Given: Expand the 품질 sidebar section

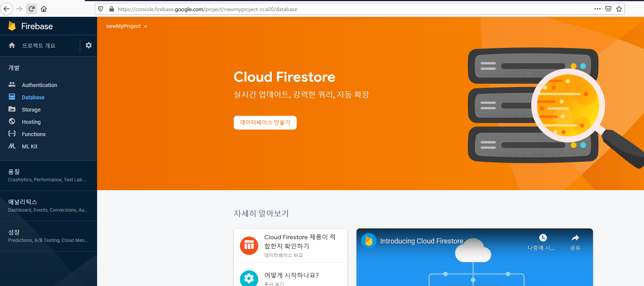Looking at the screenshot, I should pos(48,175).
